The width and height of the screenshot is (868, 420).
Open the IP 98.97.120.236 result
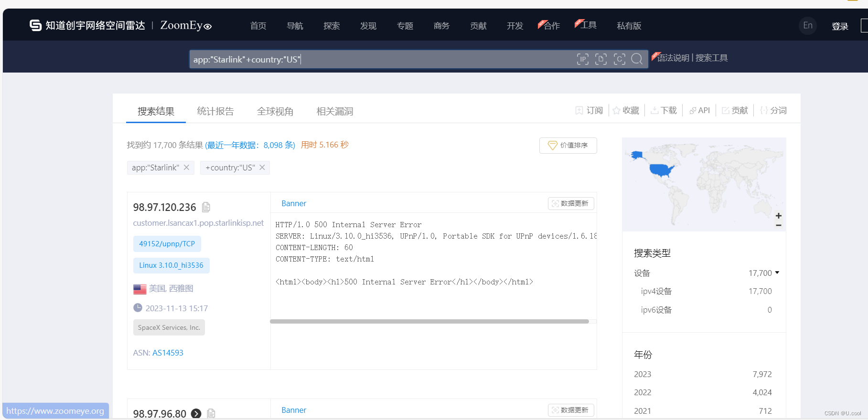point(164,207)
